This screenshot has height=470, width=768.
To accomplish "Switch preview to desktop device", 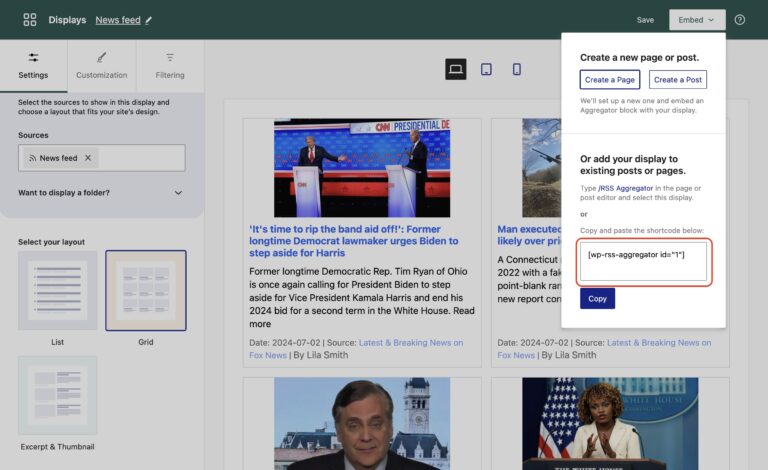I will 456,69.
